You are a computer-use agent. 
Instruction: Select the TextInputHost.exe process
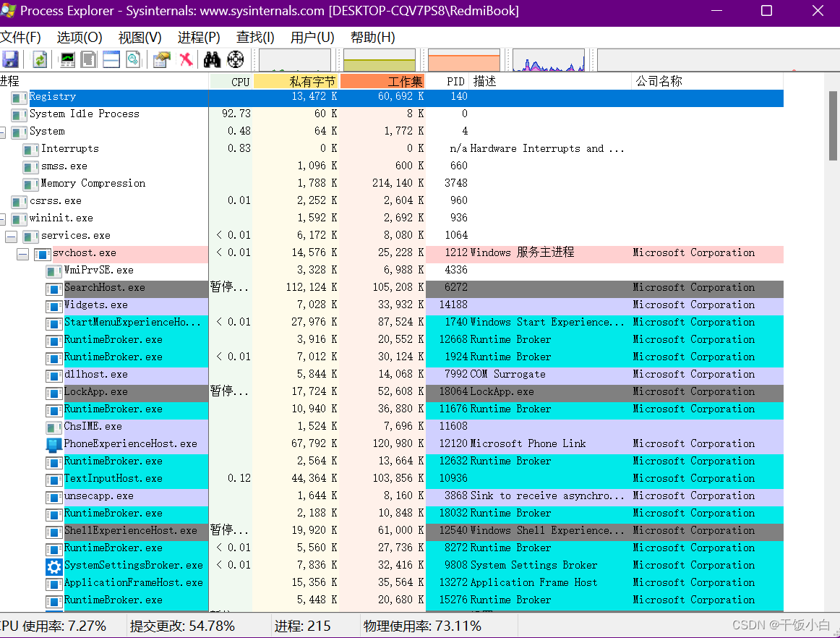(x=113, y=479)
